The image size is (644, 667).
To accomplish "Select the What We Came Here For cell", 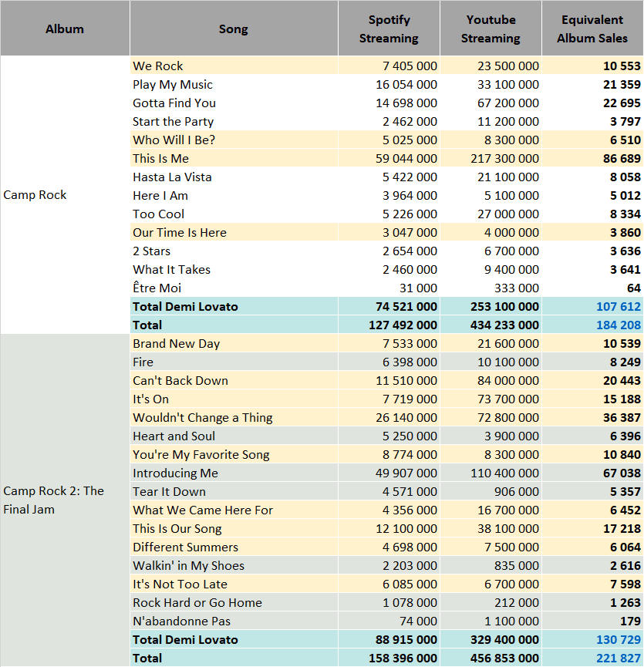I will coord(234,510).
